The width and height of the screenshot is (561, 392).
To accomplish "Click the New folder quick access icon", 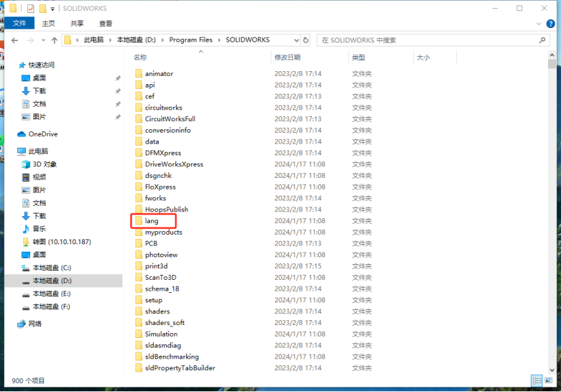I will tap(43, 8).
